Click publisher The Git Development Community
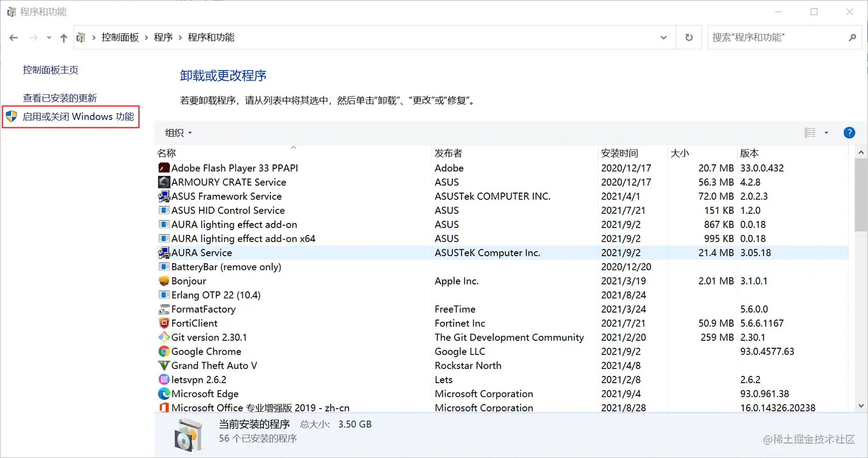The height and width of the screenshot is (458, 868). (x=509, y=337)
